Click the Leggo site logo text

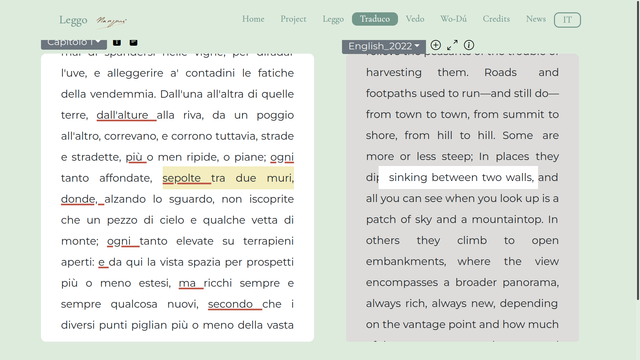(x=73, y=20)
